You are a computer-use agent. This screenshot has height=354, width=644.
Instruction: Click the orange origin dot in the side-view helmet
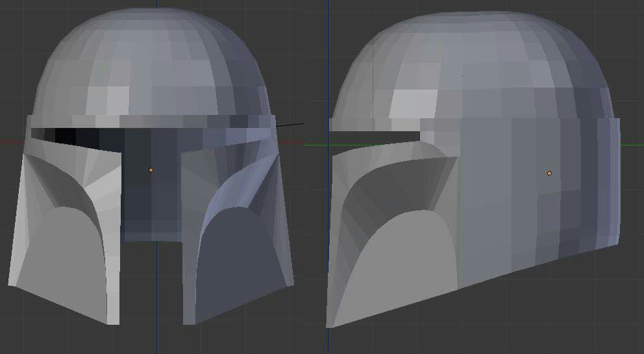coord(549,173)
